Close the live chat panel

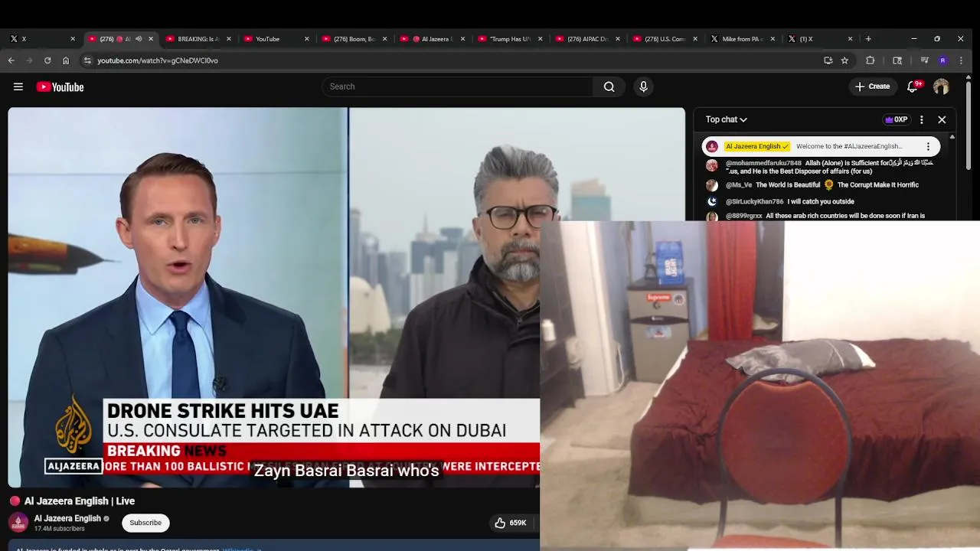[x=942, y=119]
